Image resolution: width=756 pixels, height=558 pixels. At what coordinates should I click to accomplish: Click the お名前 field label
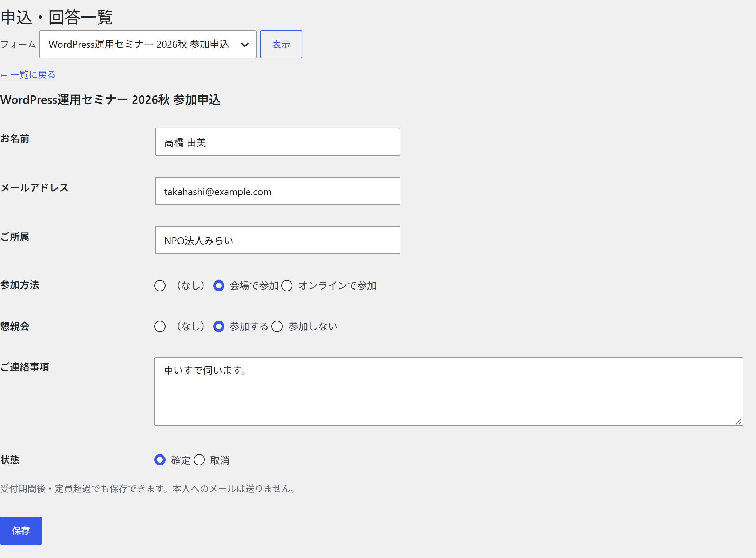[x=15, y=139]
